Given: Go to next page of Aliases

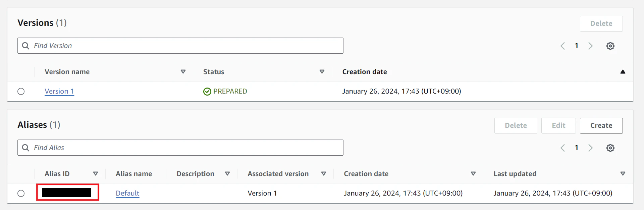Looking at the screenshot, I should pyautogui.click(x=590, y=148).
